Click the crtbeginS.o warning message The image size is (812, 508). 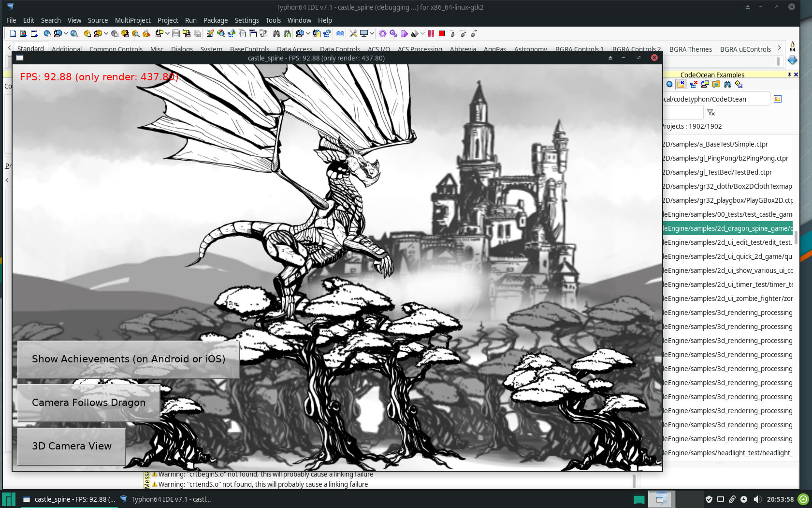click(x=266, y=474)
